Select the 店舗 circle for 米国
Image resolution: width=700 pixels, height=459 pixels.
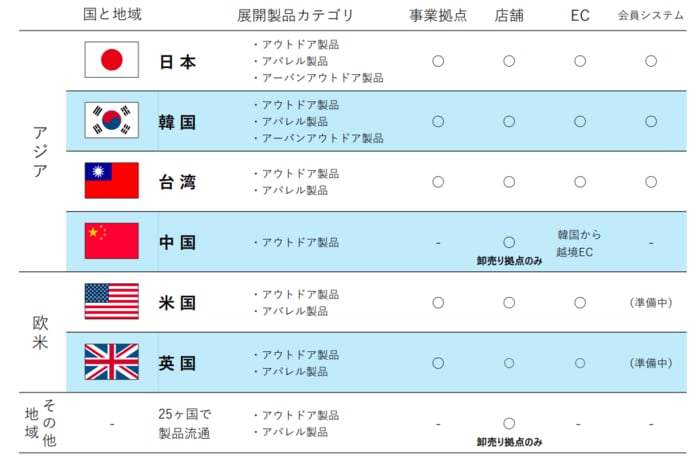[509, 303]
